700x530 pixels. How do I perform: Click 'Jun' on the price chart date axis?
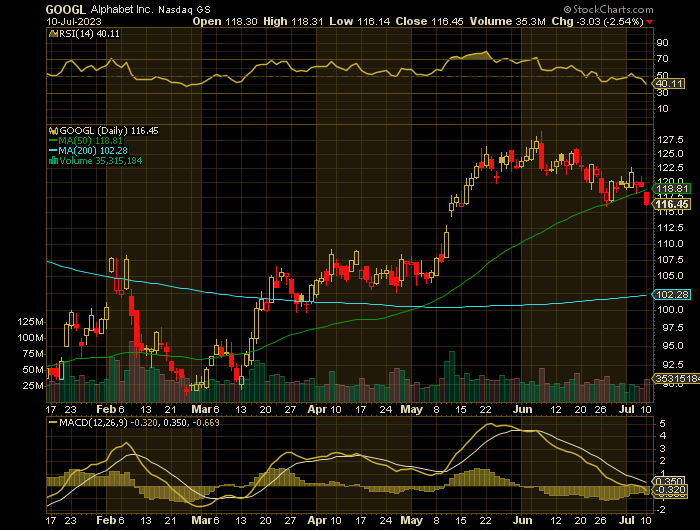(x=523, y=409)
